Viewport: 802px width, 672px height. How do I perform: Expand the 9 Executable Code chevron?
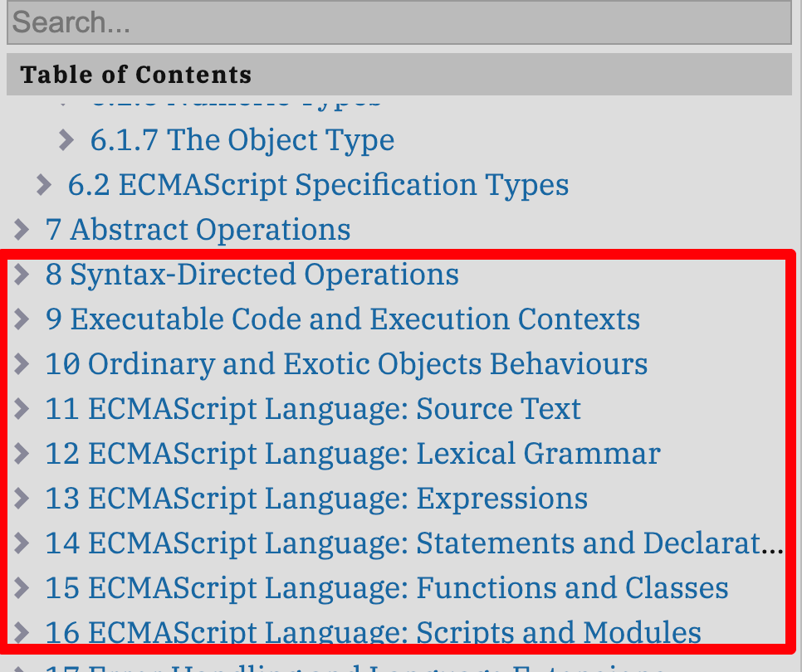click(22, 319)
